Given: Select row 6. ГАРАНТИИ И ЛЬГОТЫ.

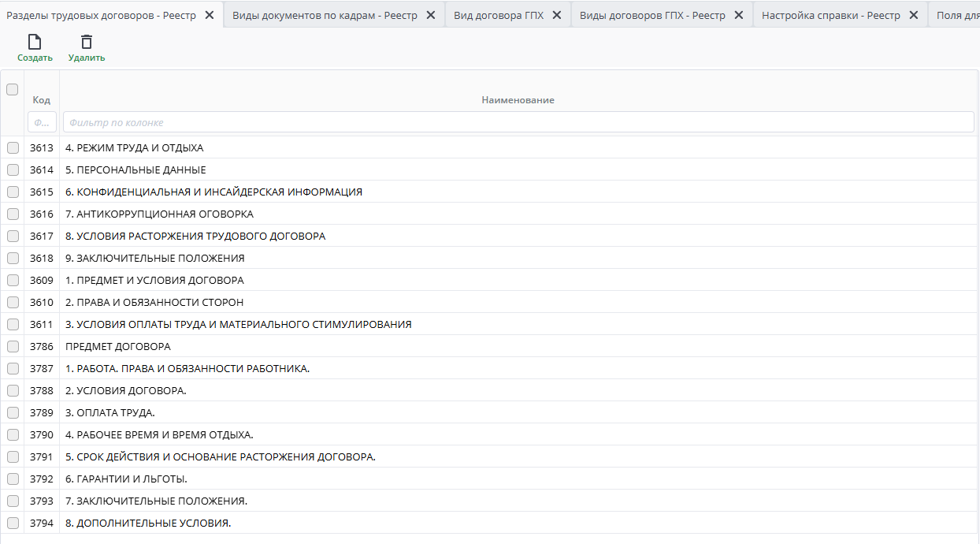Looking at the screenshot, I should (x=490, y=479).
